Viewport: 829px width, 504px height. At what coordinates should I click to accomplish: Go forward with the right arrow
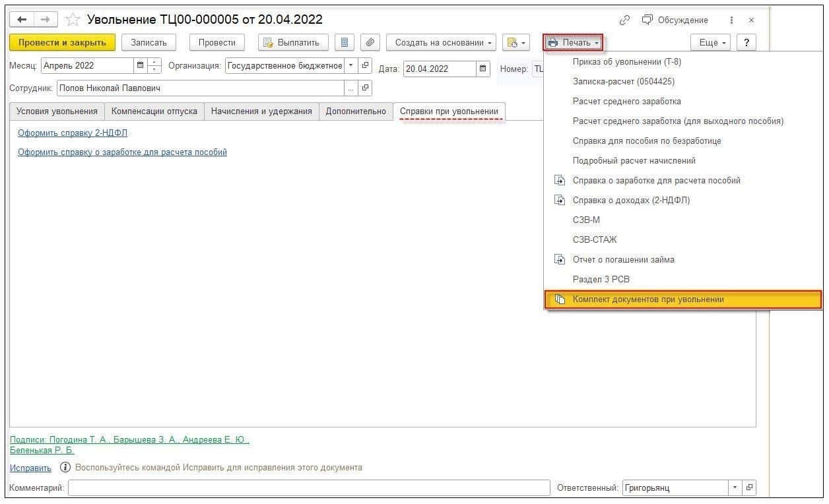46,20
